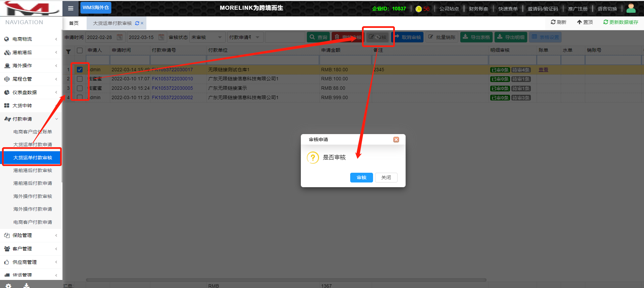The height and width of the screenshot is (288, 644).
Task: Uncheck the FK1053722030017 row checkbox
Action: (x=80, y=70)
